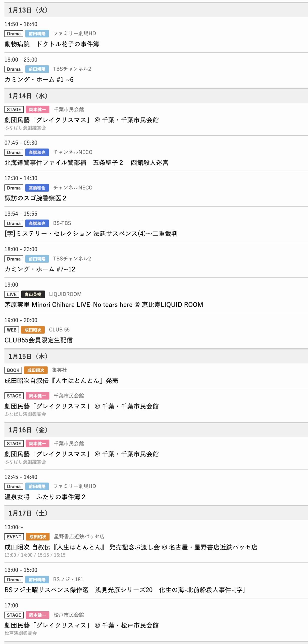Click the LIVE category tag
The width and height of the screenshot is (308, 644).
(12, 294)
